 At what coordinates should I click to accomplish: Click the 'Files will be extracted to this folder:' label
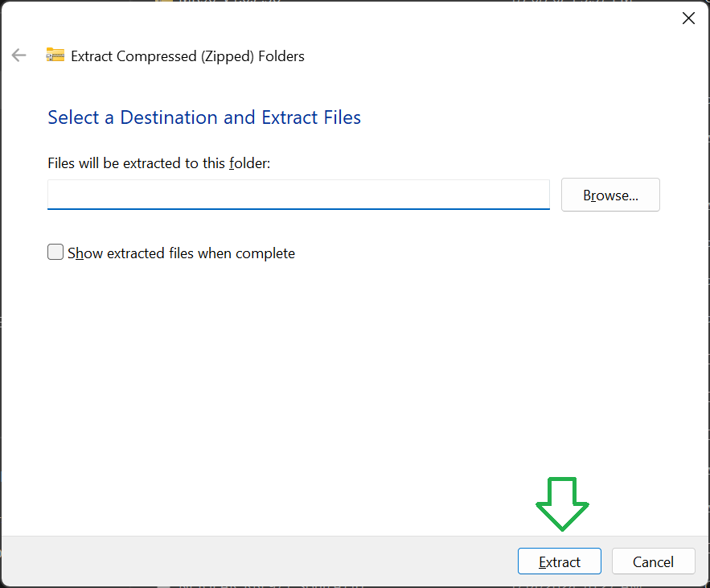[159, 163]
